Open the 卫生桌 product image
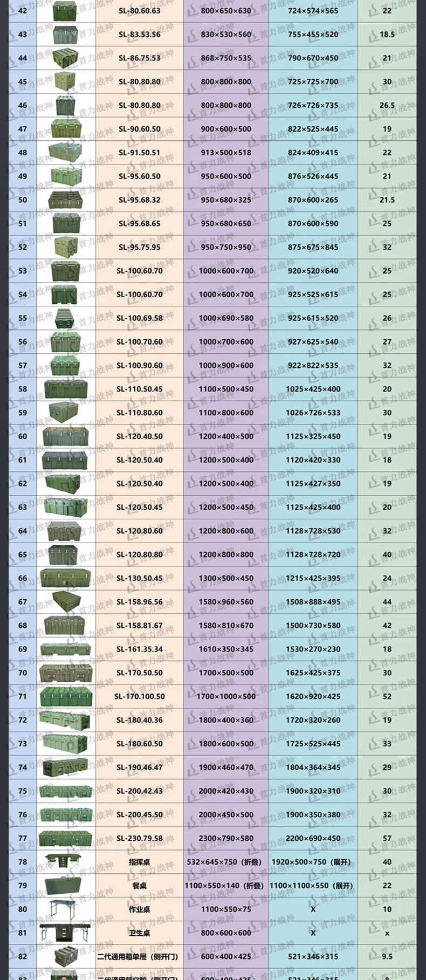The width and height of the screenshot is (426, 980). click(66, 933)
